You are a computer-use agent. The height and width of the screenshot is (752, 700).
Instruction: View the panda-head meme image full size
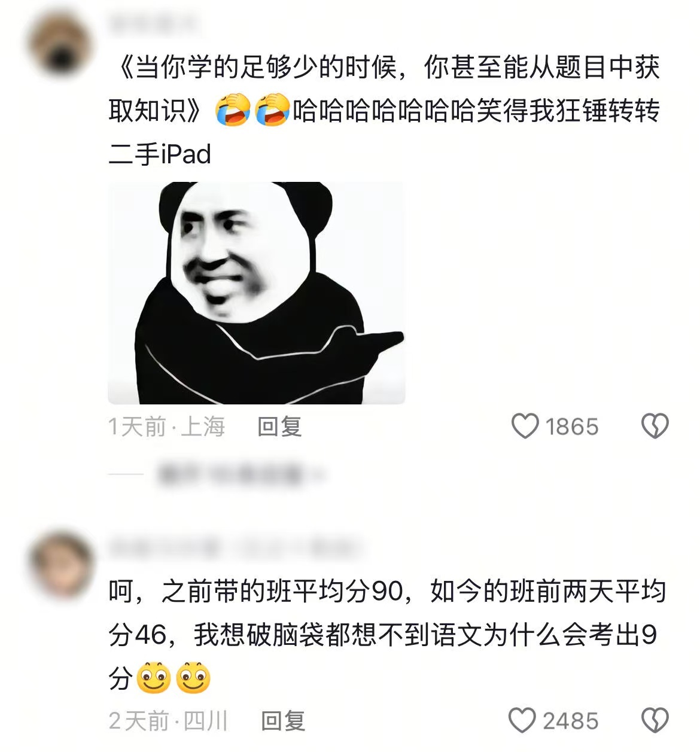257,293
